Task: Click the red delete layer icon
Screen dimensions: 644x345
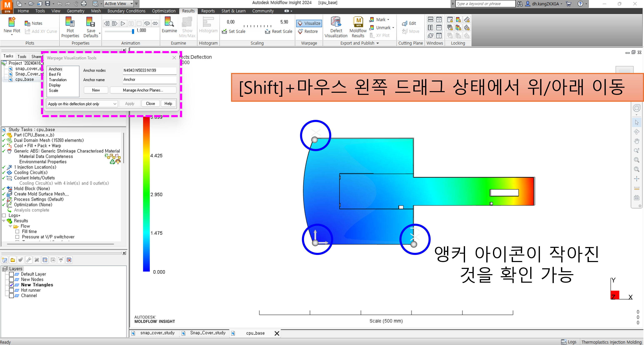Action: click(69, 260)
